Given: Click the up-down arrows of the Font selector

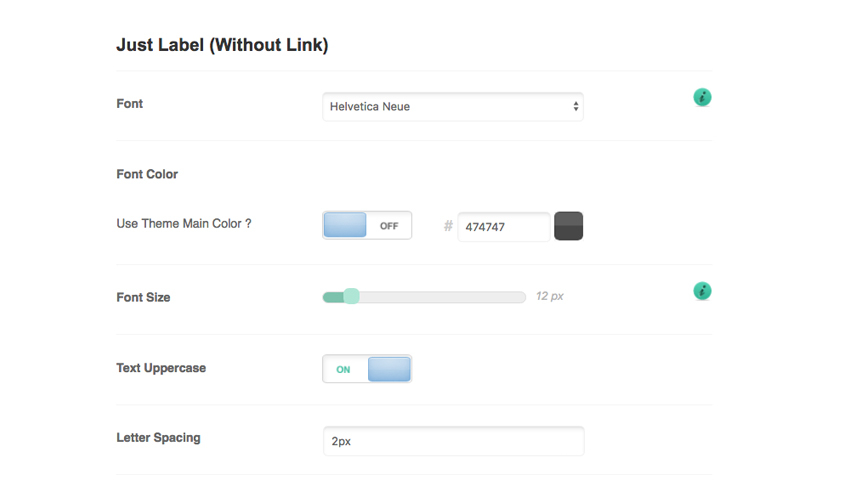Looking at the screenshot, I should [576, 107].
